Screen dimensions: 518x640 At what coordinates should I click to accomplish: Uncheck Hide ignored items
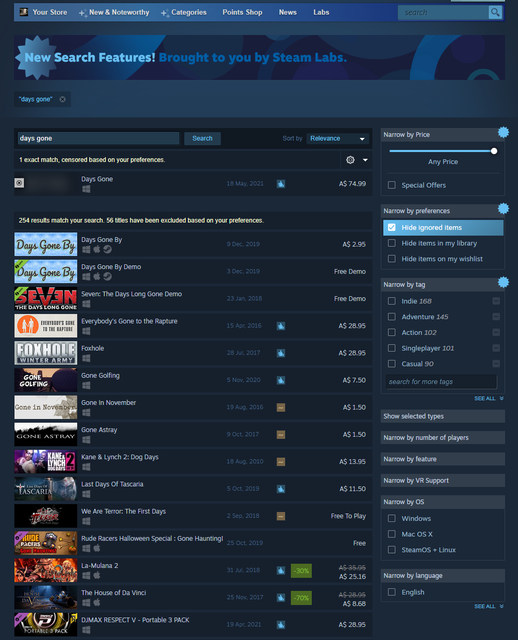tap(392, 227)
